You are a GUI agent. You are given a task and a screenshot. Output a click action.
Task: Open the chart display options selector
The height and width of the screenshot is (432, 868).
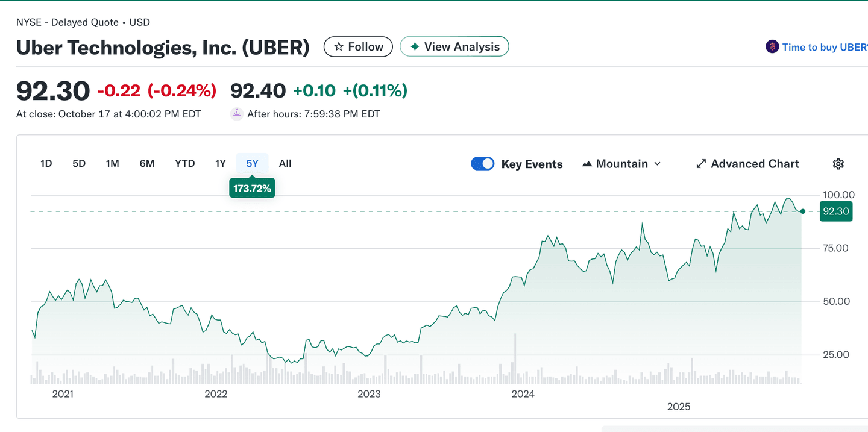click(x=621, y=163)
